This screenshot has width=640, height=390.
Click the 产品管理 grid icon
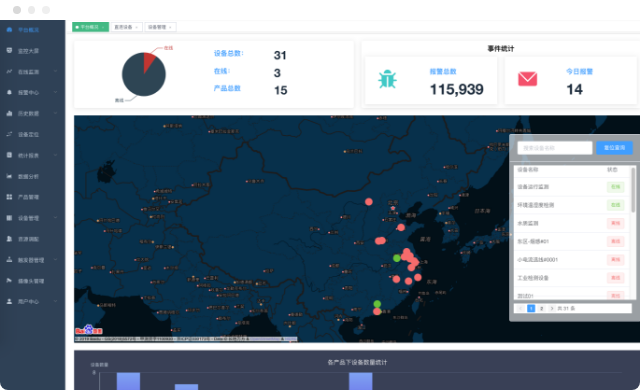pyautogui.click(x=9, y=197)
